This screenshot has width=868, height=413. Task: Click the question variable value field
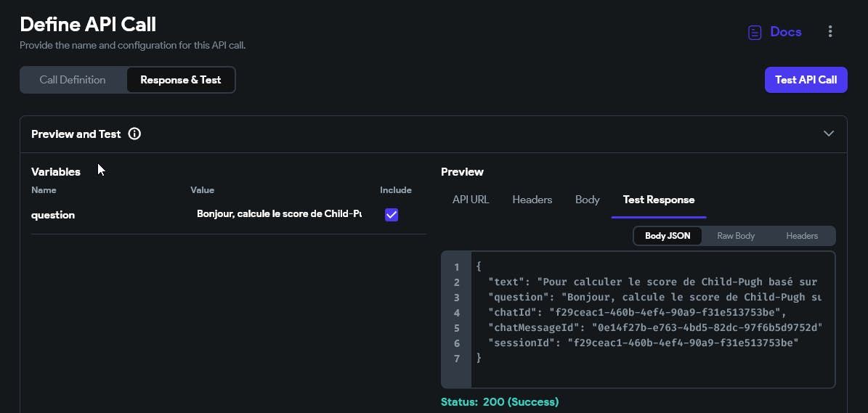tap(279, 214)
